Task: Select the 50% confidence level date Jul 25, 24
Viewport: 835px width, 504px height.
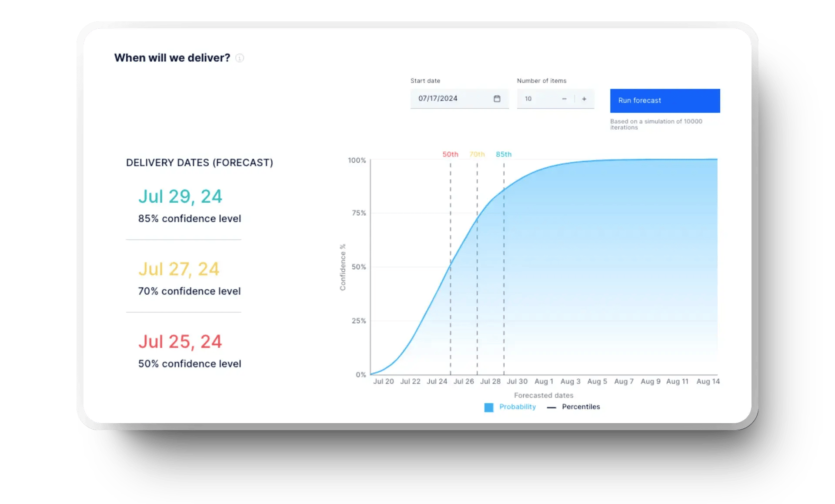Action: [x=180, y=341]
